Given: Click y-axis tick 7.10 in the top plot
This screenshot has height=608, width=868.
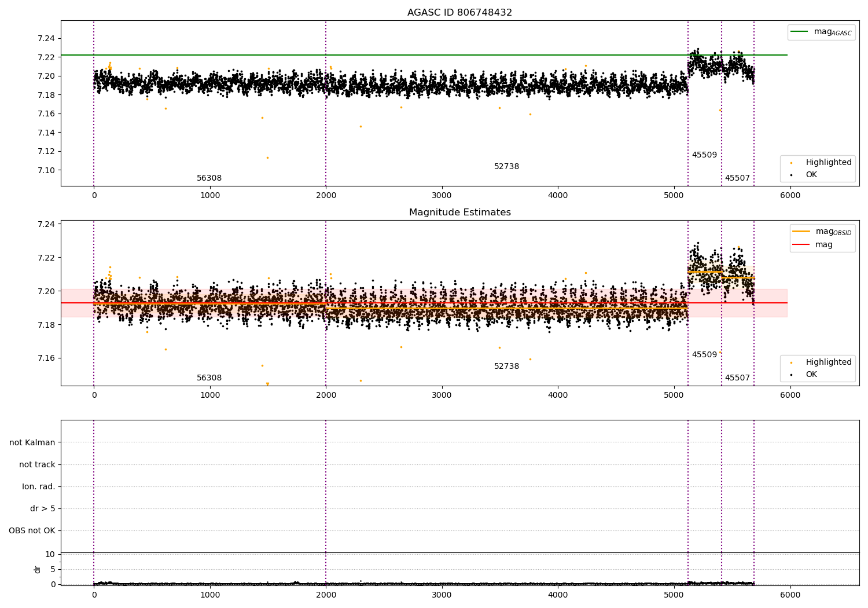Looking at the screenshot, I should [x=46, y=170].
